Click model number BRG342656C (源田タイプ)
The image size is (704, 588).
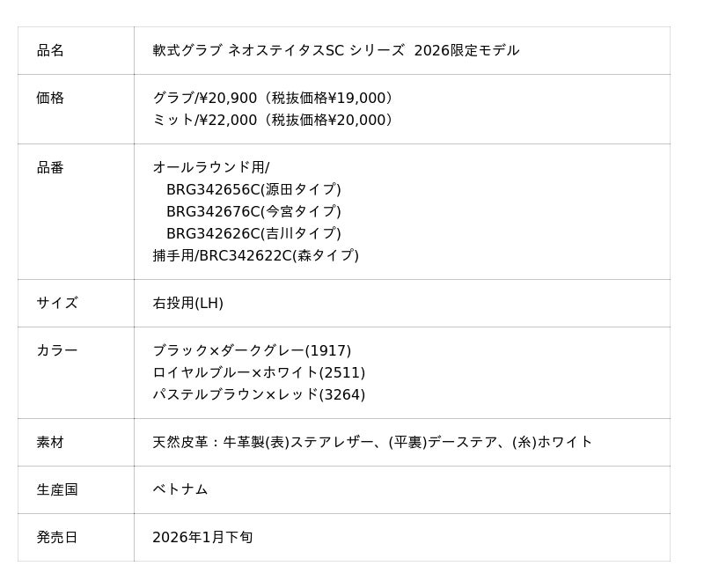click(253, 190)
